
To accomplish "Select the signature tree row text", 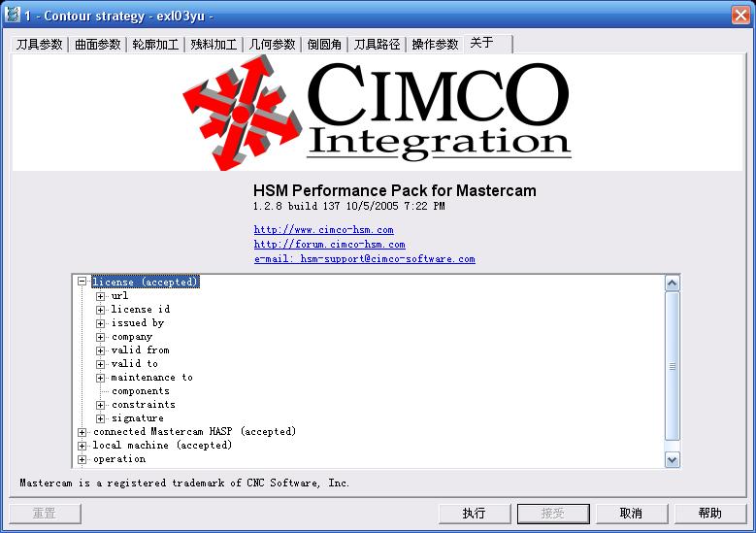I will coord(138,418).
